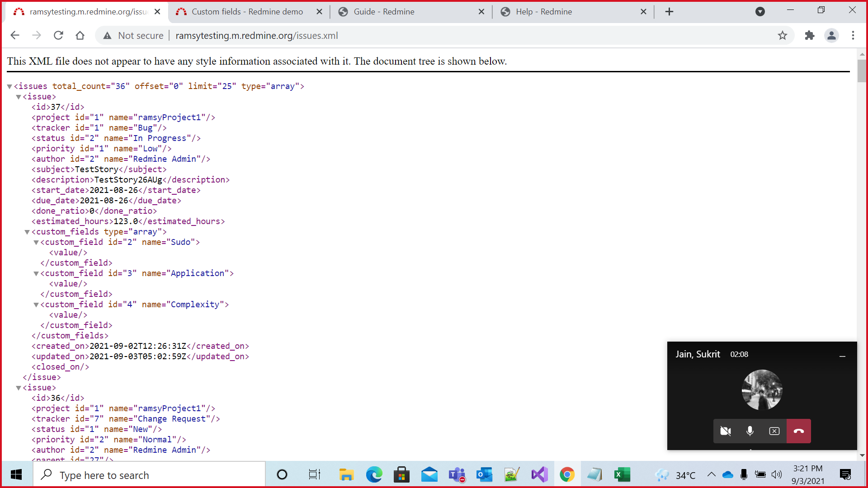Mute the microphone in the call
Image resolution: width=868 pixels, height=488 pixels.
[750, 431]
